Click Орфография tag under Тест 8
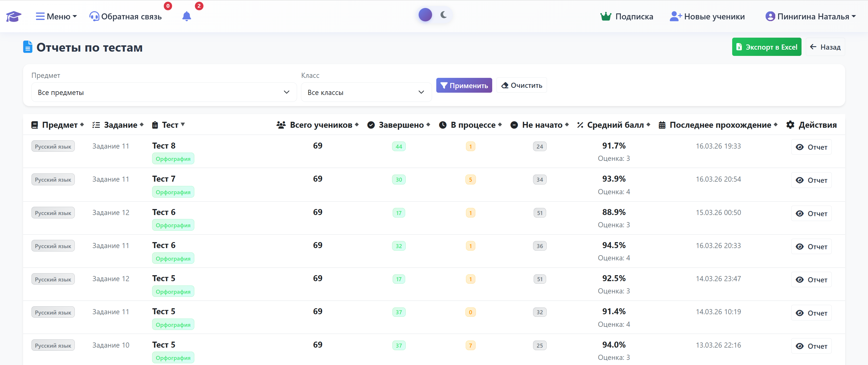The width and height of the screenshot is (868, 365). point(173,159)
